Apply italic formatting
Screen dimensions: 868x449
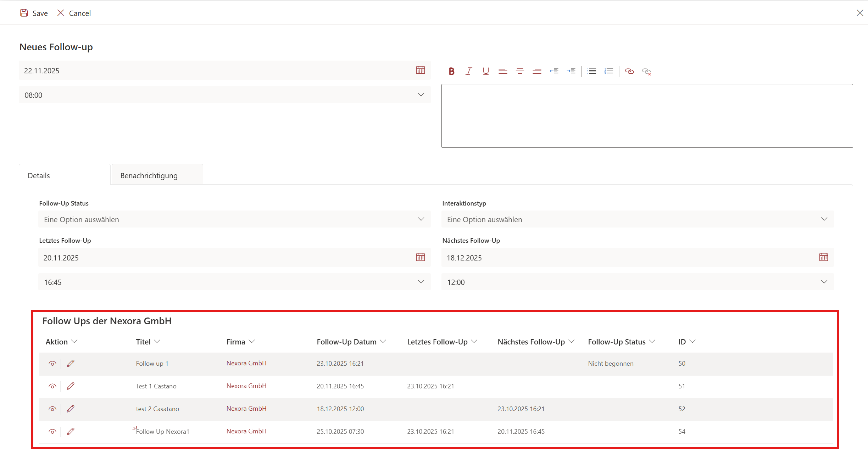click(468, 71)
